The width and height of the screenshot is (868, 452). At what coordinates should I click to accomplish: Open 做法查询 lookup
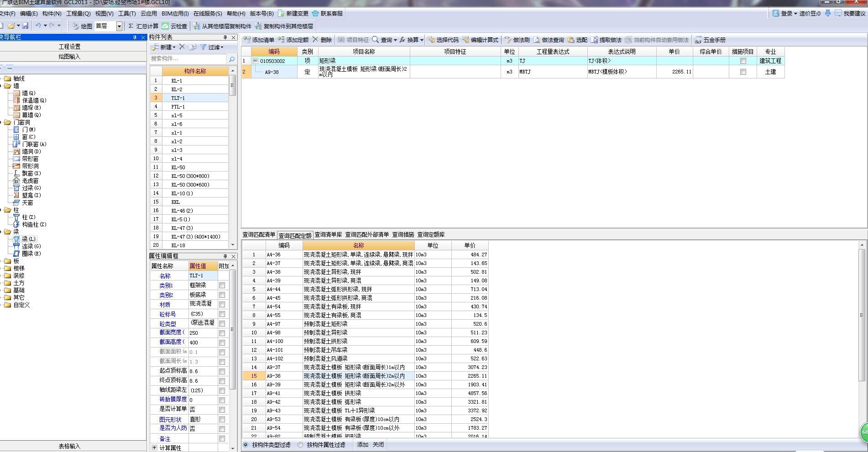[x=549, y=40]
